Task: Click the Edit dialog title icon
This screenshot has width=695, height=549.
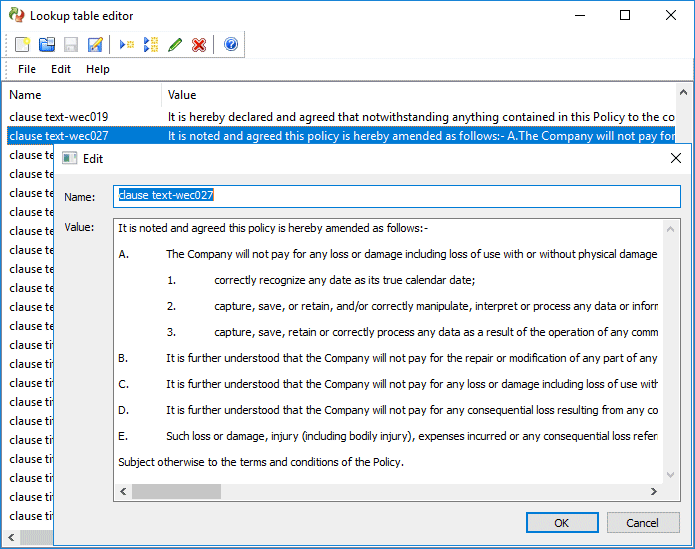Action: click(70, 158)
